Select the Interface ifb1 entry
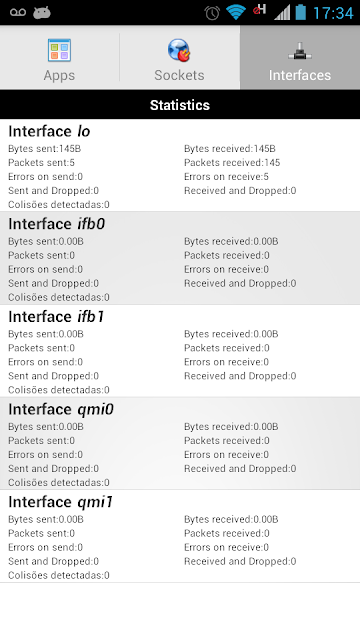The height and width of the screenshot is (640, 360). pyautogui.click(x=180, y=351)
